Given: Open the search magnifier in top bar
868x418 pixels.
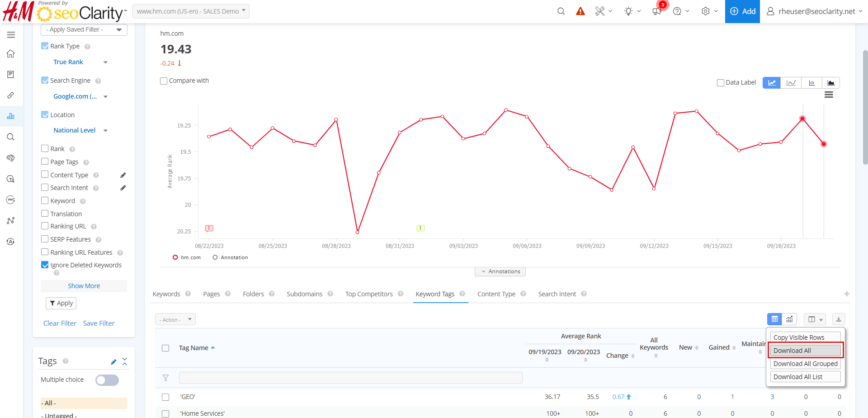Looking at the screenshot, I should coord(561,11).
